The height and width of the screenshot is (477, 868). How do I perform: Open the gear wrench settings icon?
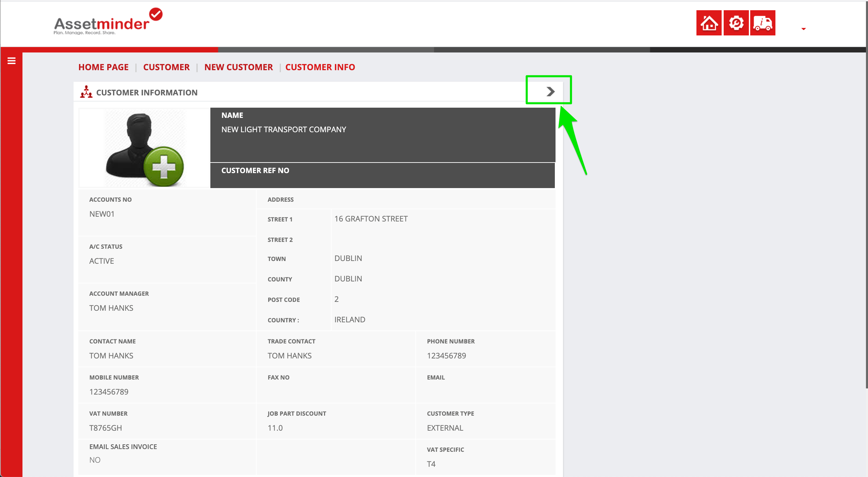(x=736, y=23)
